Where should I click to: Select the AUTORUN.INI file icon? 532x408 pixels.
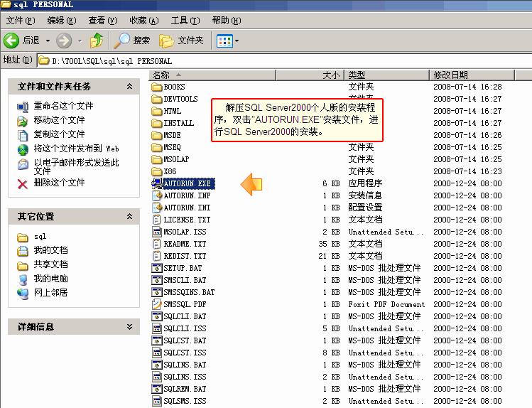click(x=157, y=208)
